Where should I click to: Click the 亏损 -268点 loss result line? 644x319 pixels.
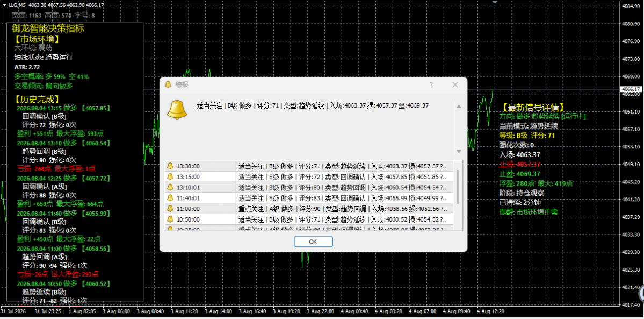57,168
